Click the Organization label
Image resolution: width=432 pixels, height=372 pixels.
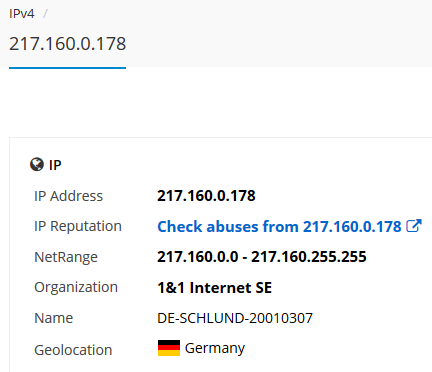pos(76,287)
